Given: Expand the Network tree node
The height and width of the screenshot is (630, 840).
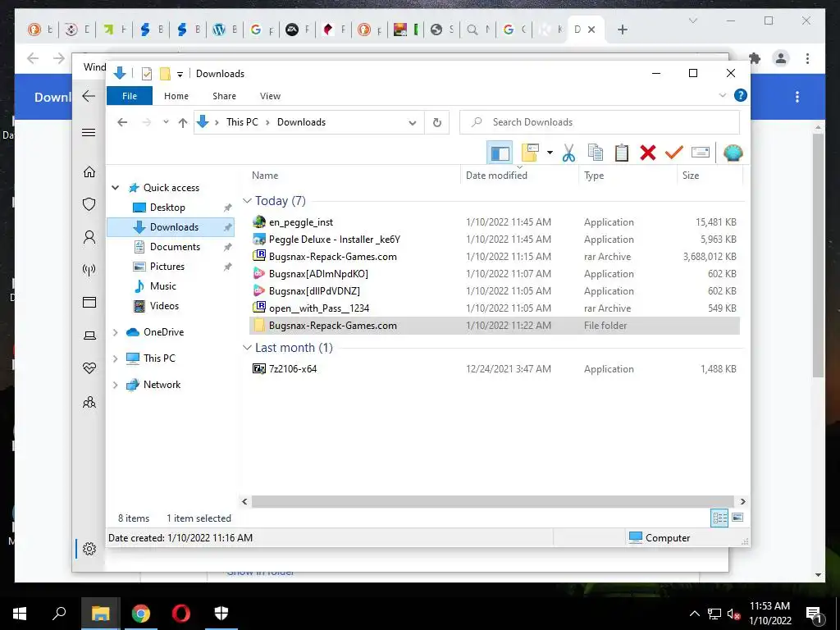Looking at the screenshot, I should [x=115, y=385].
